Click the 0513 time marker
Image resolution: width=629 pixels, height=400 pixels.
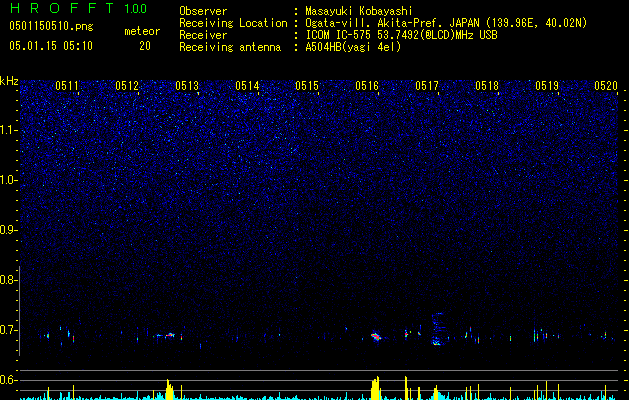point(187,86)
